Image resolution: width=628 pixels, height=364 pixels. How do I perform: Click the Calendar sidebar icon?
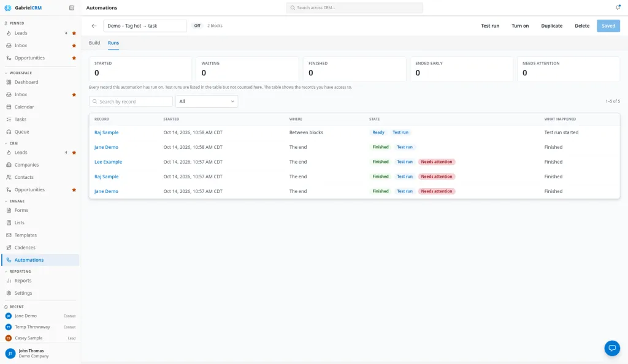[9, 107]
